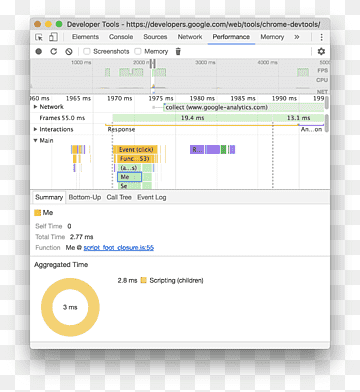The image size is (360, 392).
Task: Select the Se flame chart block
Action: [129, 186]
